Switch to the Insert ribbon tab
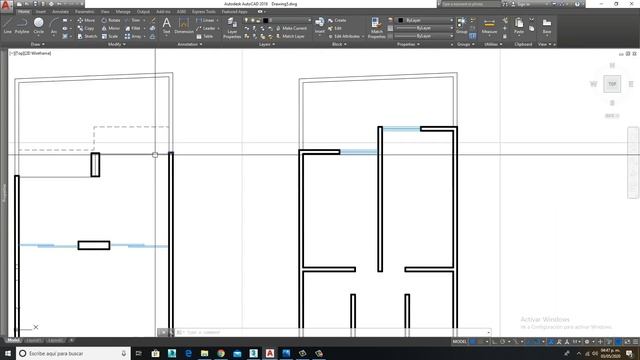This screenshot has width=640, height=360. [x=41, y=12]
